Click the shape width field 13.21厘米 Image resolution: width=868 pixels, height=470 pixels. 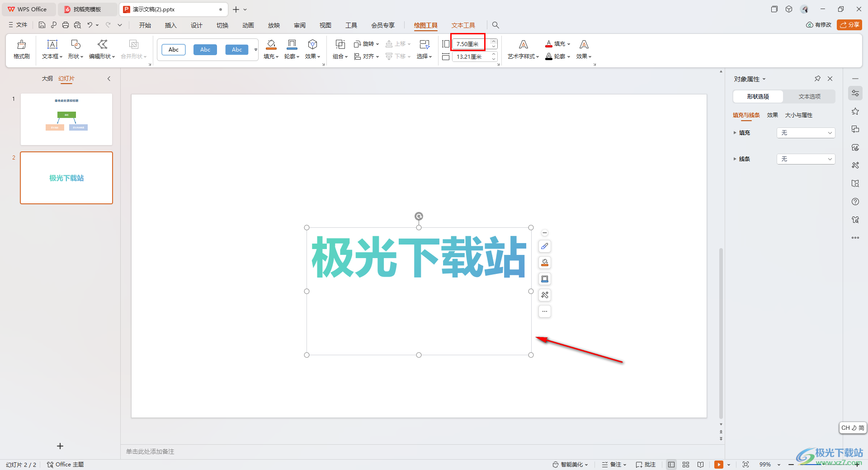tap(472, 56)
